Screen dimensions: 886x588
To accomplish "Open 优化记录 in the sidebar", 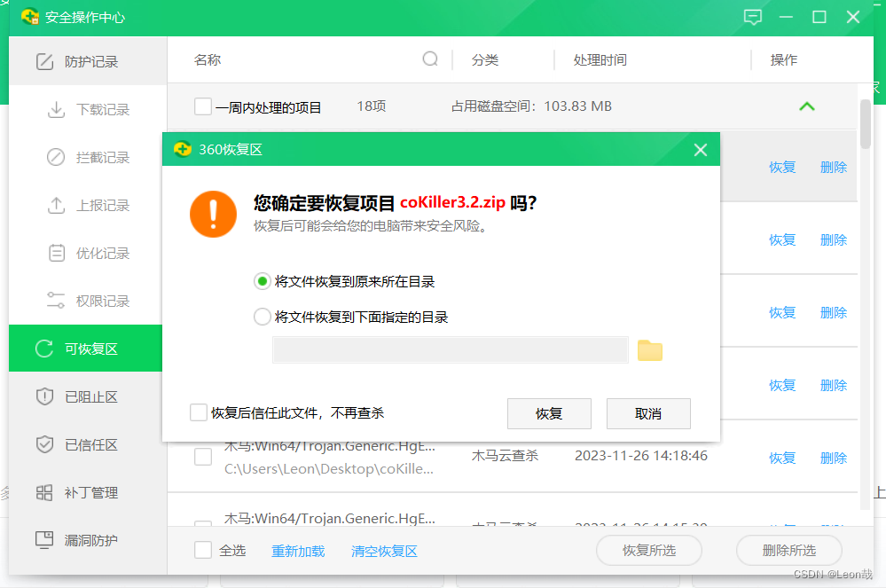I will pos(88,253).
